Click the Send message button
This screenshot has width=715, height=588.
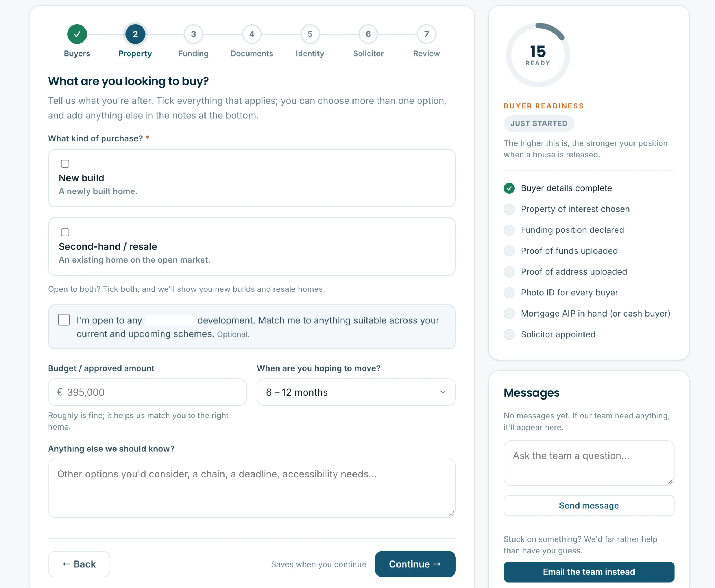(589, 506)
